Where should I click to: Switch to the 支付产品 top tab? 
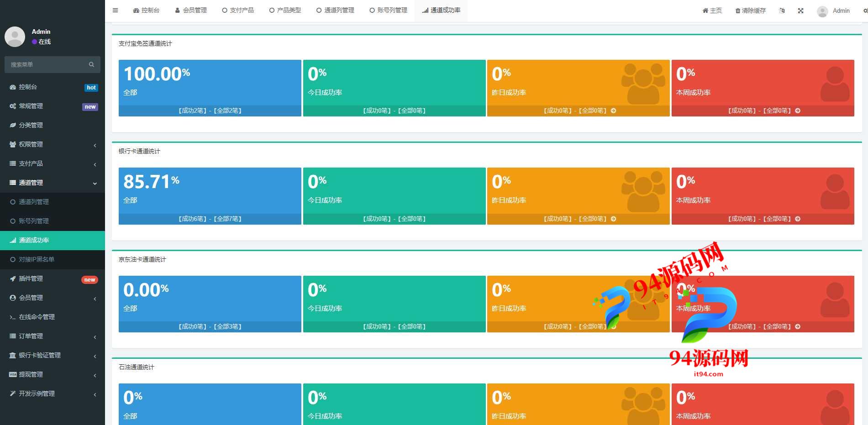[x=238, y=10]
